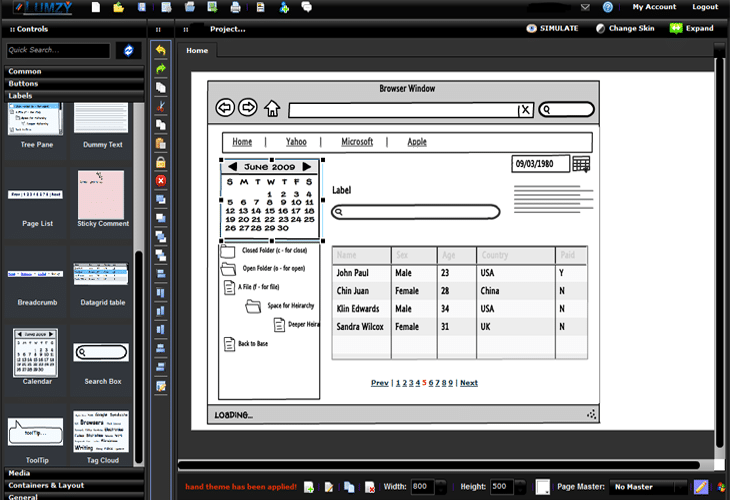Click the print icon in the top toolbar
Viewport: 730px width, 500px height.
coord(235,7)
